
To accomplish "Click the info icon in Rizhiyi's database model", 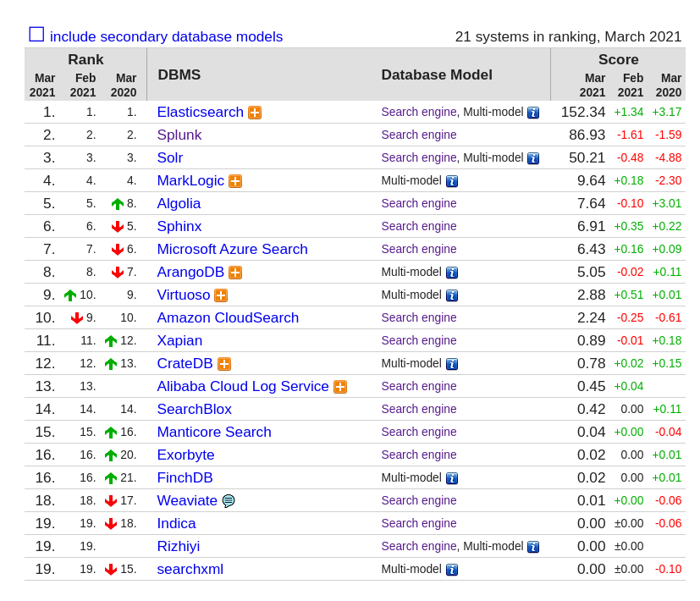I will click(533, 547).
